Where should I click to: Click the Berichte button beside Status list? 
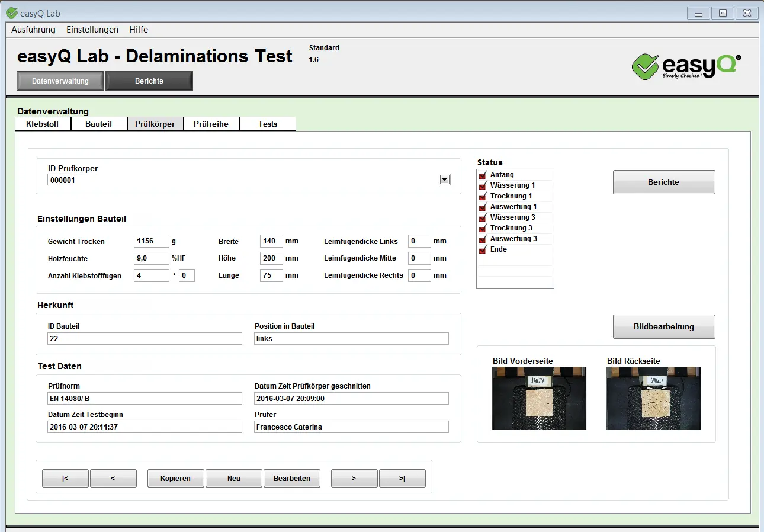pos(664,182)
